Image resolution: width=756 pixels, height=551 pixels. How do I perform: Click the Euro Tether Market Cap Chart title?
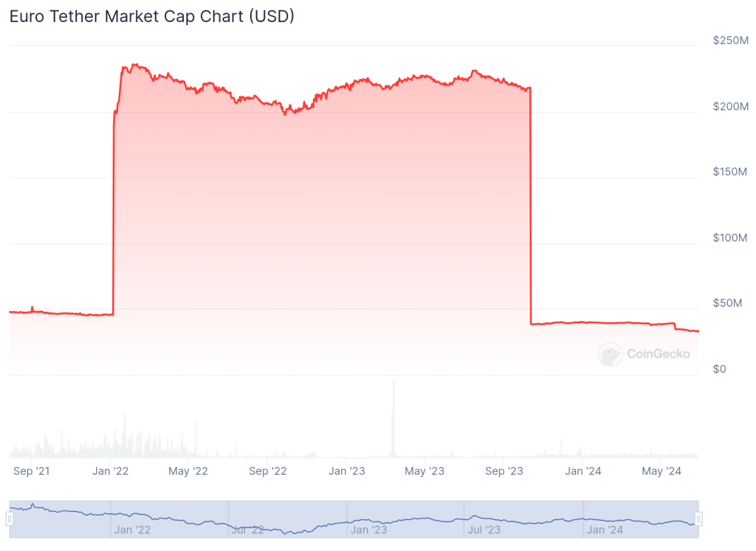pyautogui.click(x=152, y=16)
